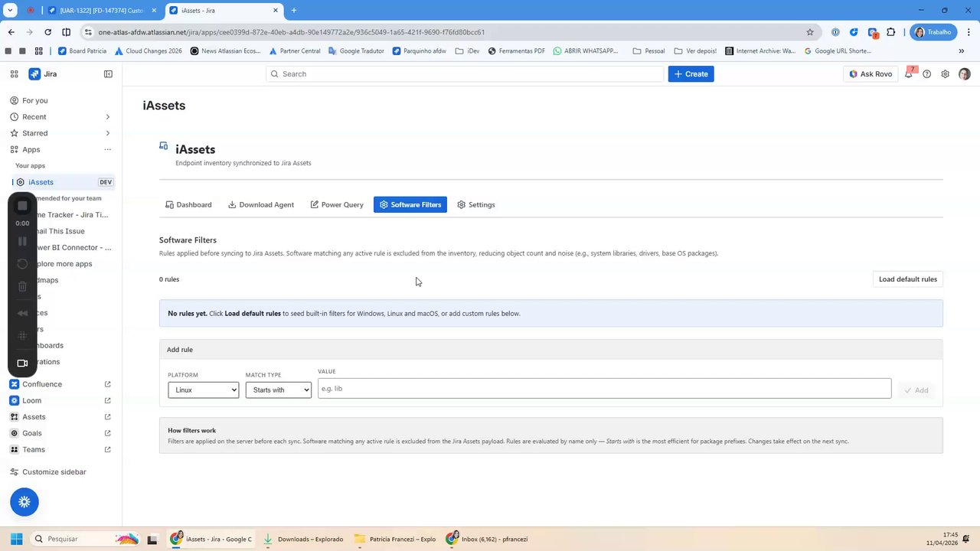The image size is (980, 551).
Task: Open Ferramentas PDF bookmark
Action: coord(517,51)
